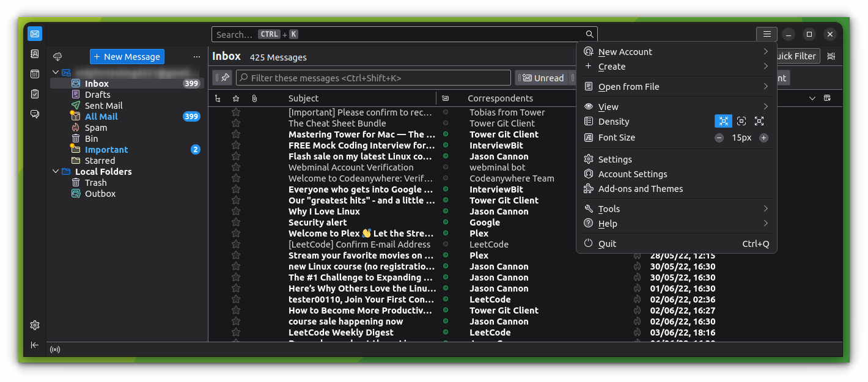Screen dimensions: 868x382
Task: Sort messages by attachment column
Action: tap(254, 98)
